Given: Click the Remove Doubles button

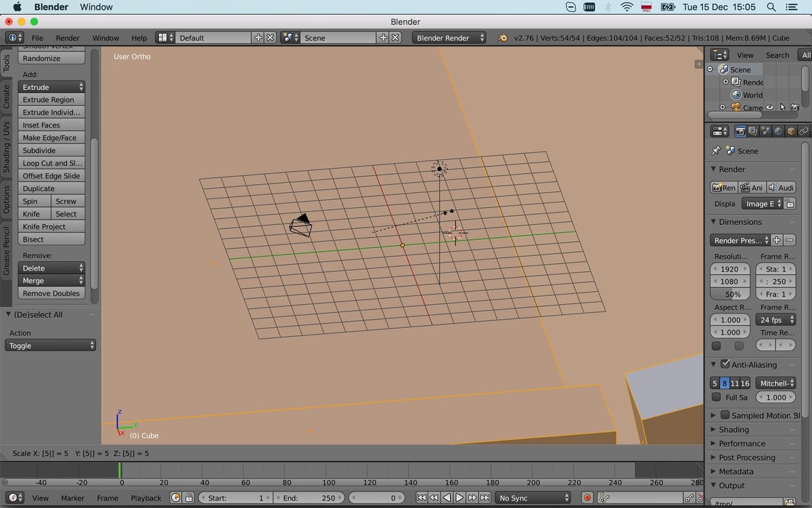Looking at the screenshot, I should (51, 293).
